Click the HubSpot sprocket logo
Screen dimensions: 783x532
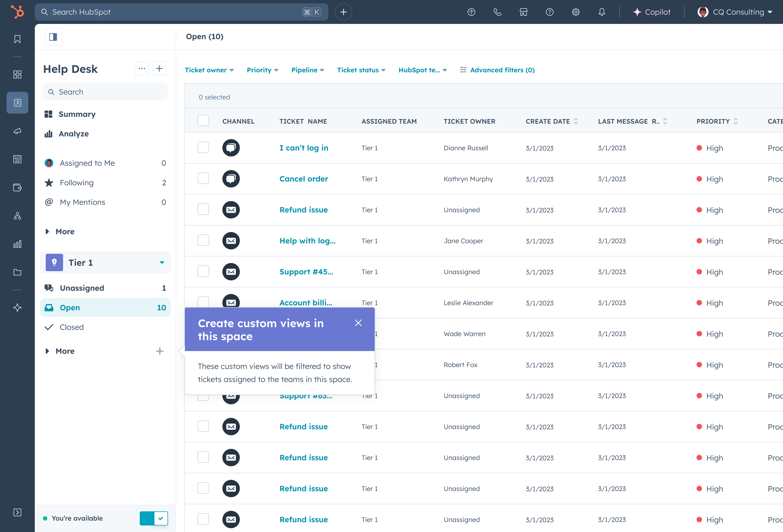17,12
